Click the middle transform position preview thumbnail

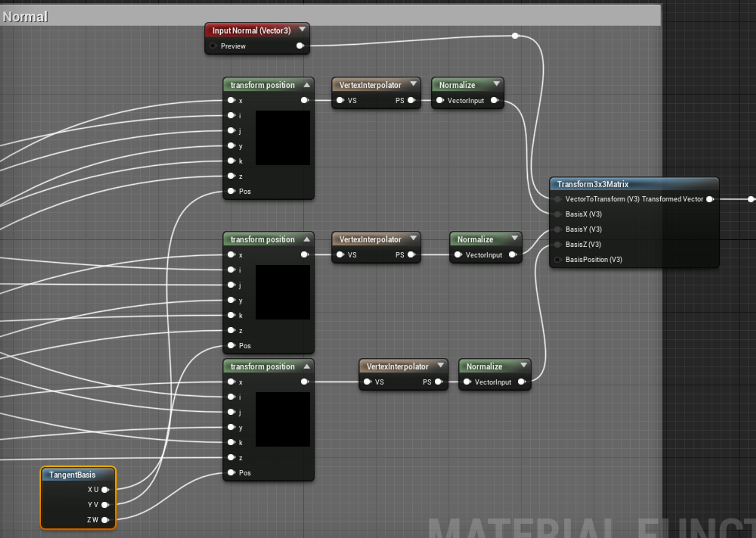283,292
